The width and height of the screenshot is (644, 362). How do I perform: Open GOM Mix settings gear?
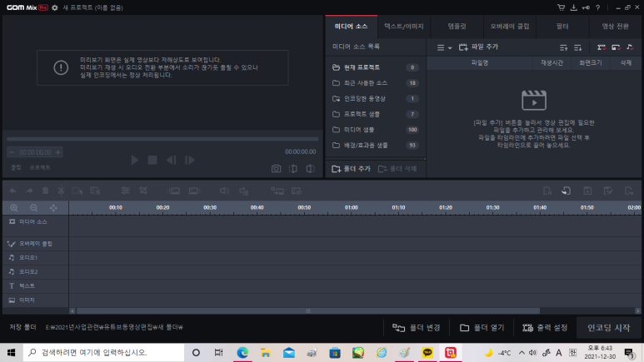tap(55, 7)
